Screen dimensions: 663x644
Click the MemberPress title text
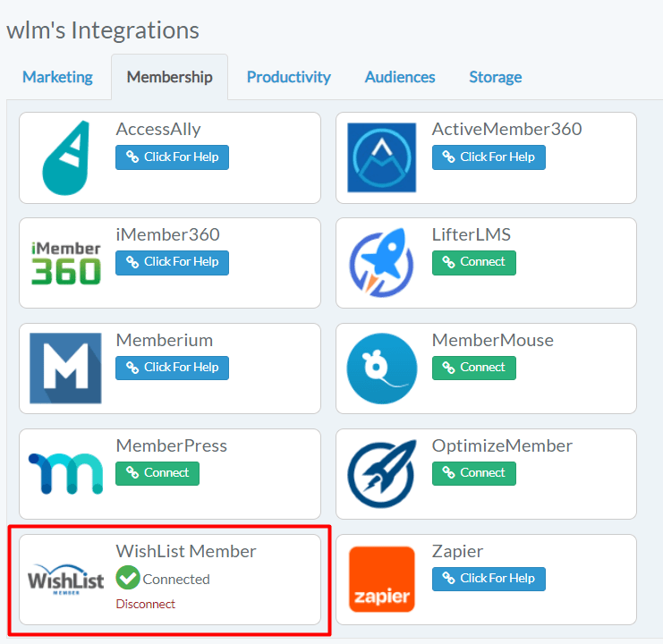click(x=172, y=445)
